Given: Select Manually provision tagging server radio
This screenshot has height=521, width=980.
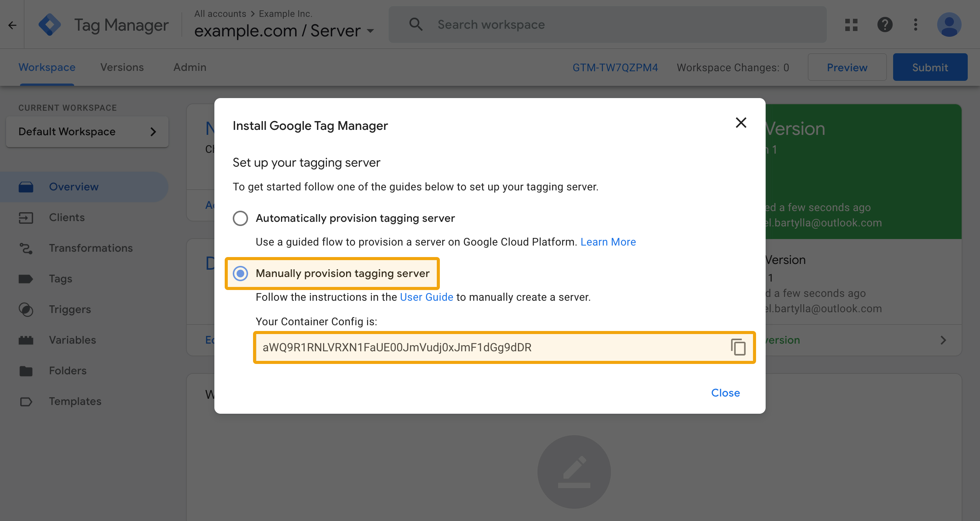Looking at the screenshot, I should (x=240, y=274).
